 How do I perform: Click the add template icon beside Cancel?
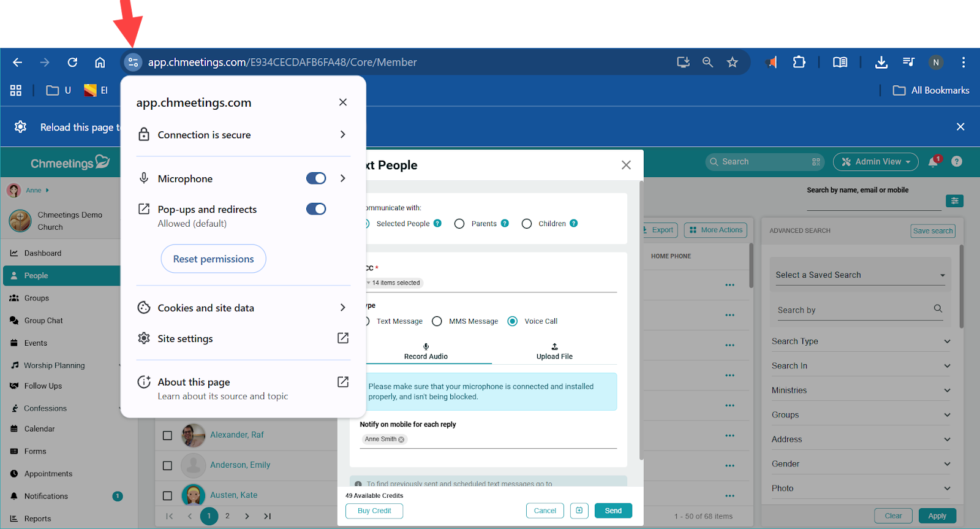tap(579, 511)
